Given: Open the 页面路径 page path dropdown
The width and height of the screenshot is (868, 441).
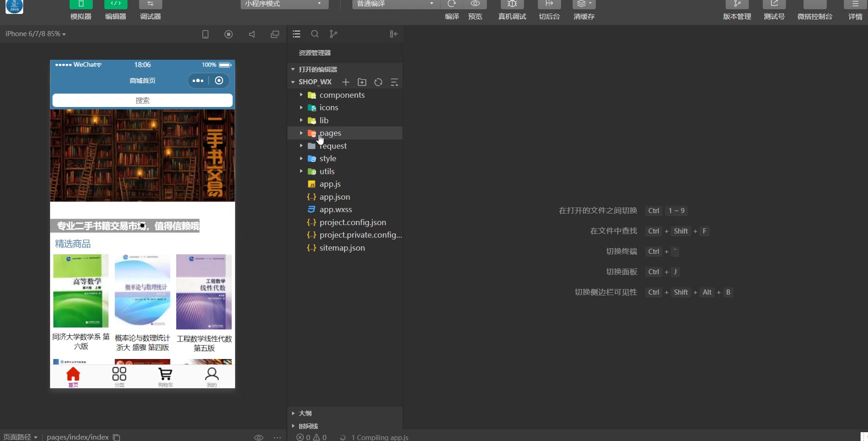Looking at the screenshot, I should point(20,437).
